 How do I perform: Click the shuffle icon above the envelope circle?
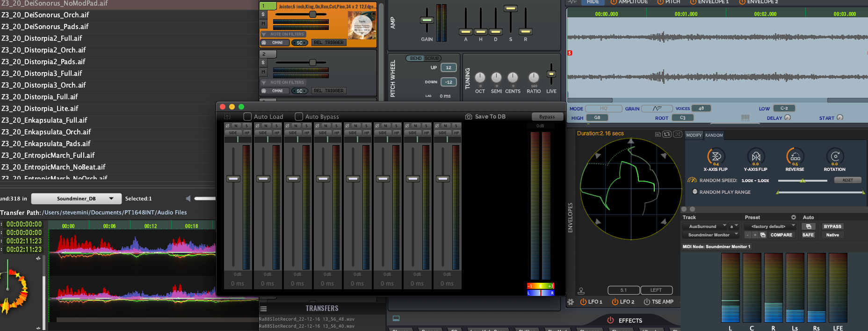tap(677, 134)
